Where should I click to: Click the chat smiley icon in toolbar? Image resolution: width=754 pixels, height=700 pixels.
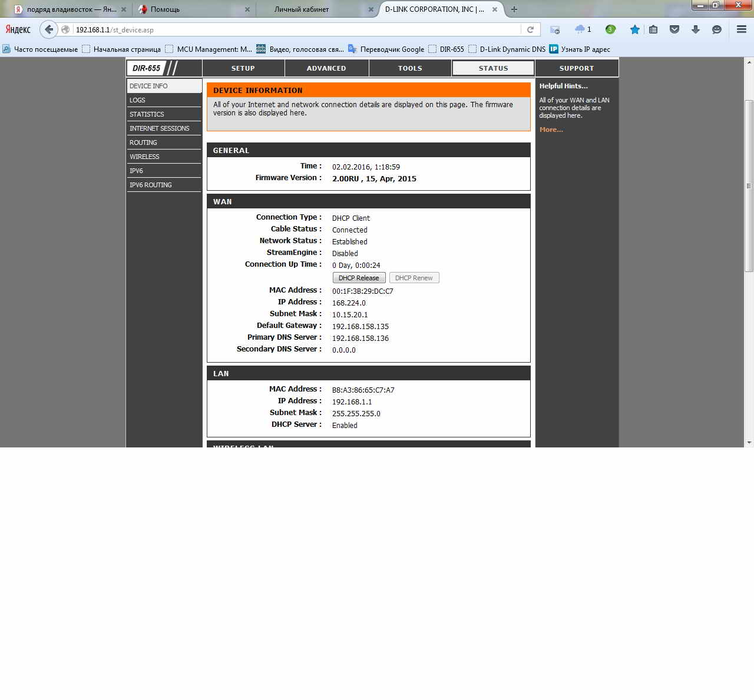[717, 29]
